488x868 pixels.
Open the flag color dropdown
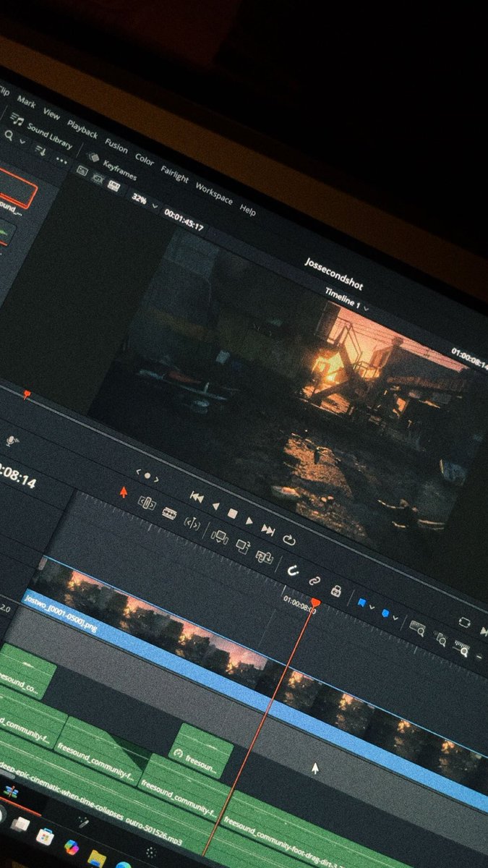(x=371, y=606)
